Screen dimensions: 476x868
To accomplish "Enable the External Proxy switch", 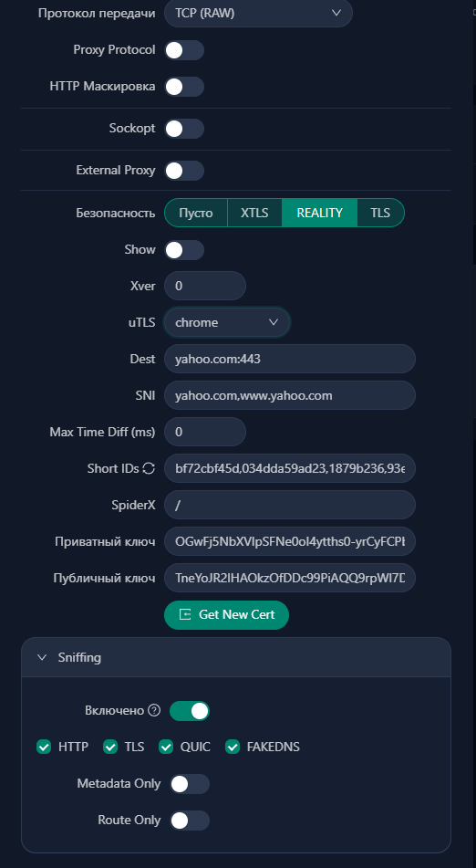I will (184, 171).
